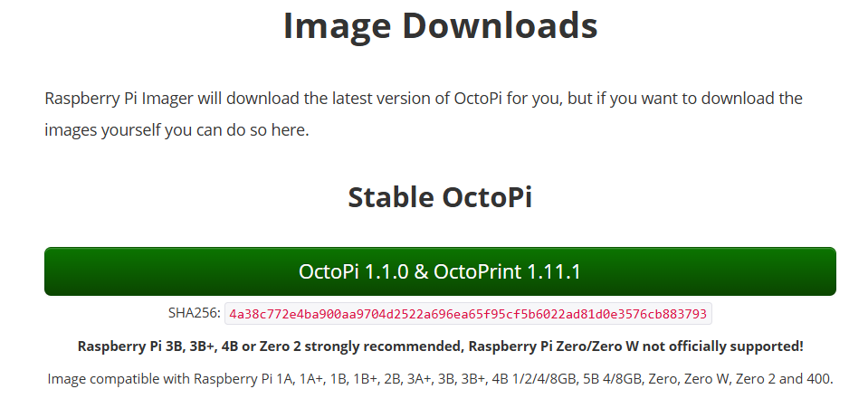Click the SHA256 label text

195,313
